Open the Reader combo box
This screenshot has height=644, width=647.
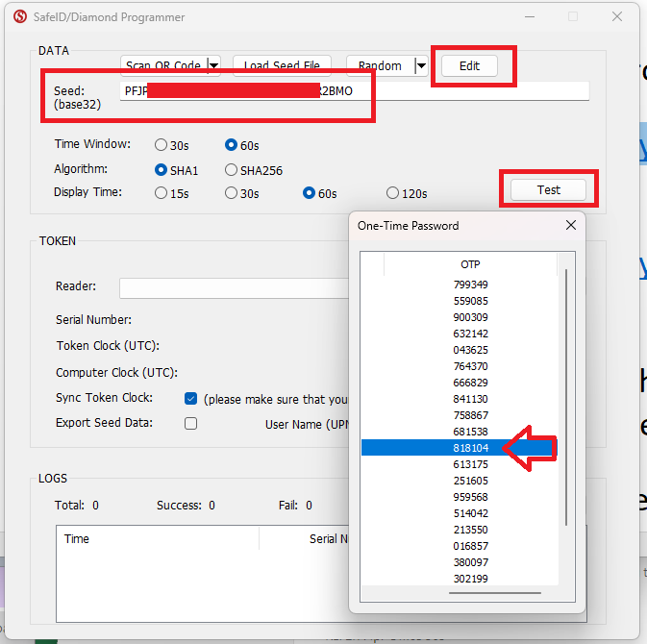click(231, 287)
